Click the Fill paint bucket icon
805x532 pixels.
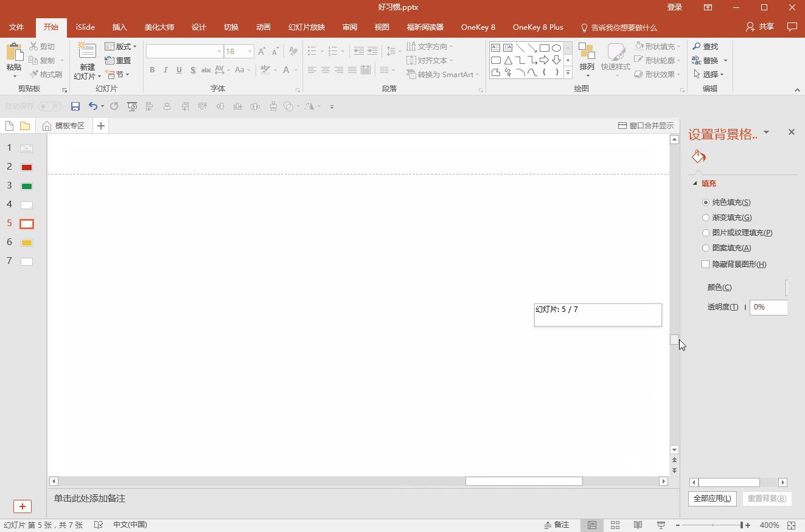[x=699, y=157]
